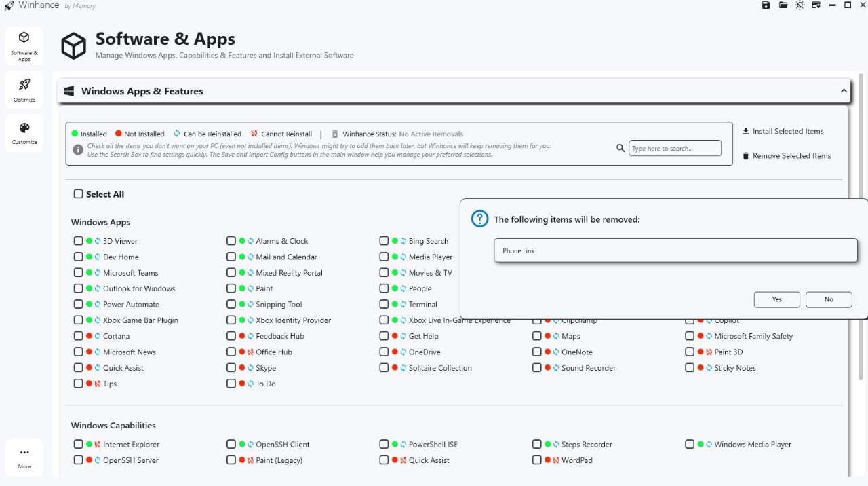Screen dimensions: 868x486
Task: Click green installed dot next to 3D Viewer
Action: pyautogui.click(x=89, y=241)
